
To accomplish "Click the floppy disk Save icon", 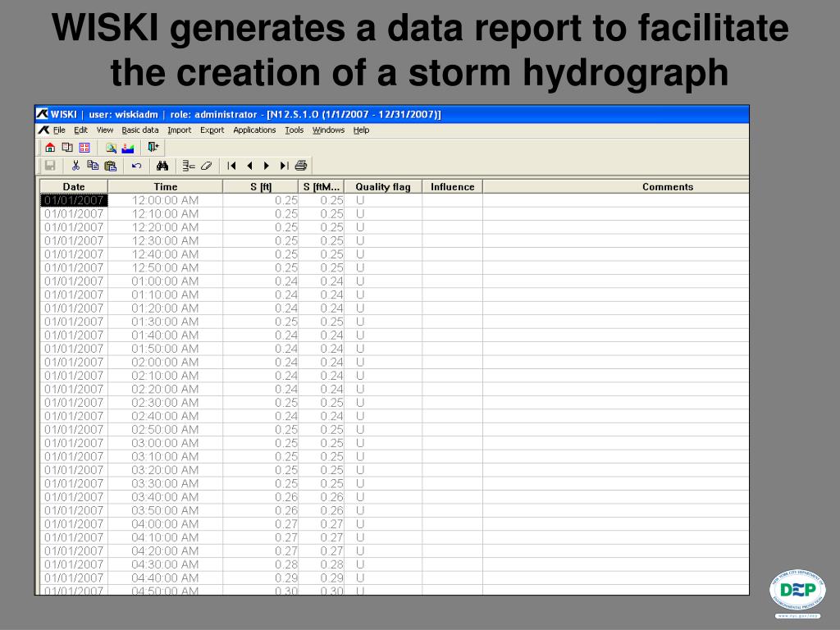I will (50, 166).
